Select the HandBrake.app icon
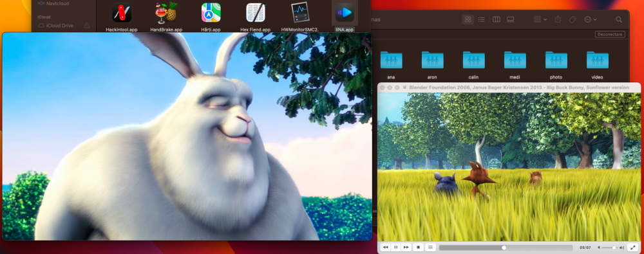The image size is (644, 254). [x=166, y=13]
